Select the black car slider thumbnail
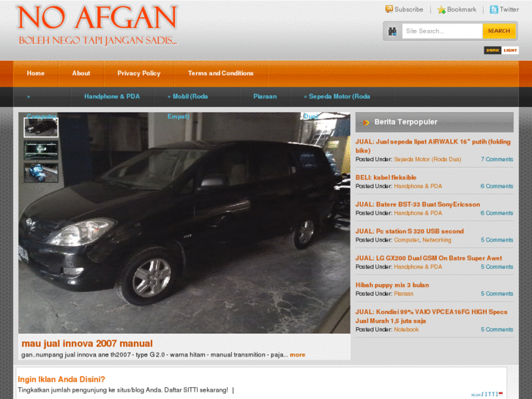The image size is (532, 399). [41, 127]
